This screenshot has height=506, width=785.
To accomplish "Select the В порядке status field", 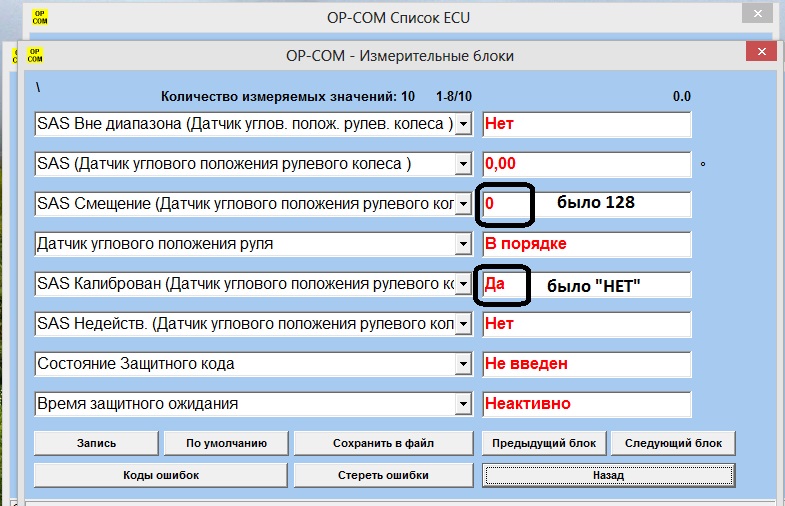I will [586, 244].
